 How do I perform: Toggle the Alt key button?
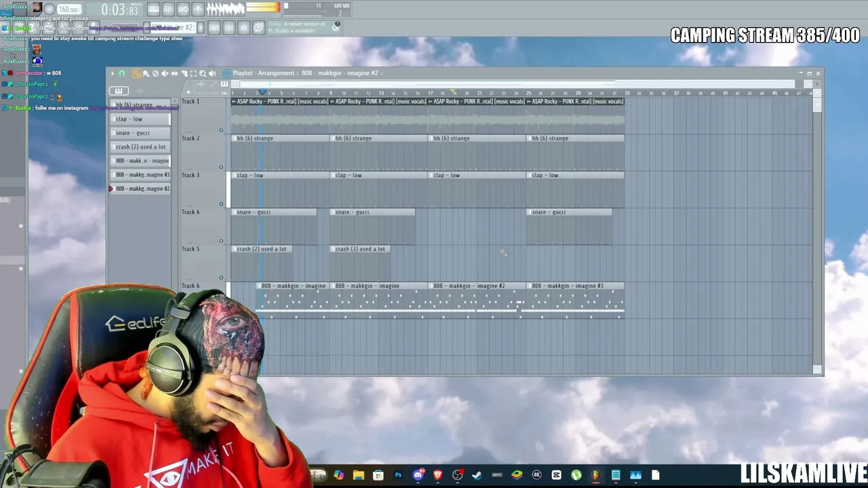pos(244,28)
